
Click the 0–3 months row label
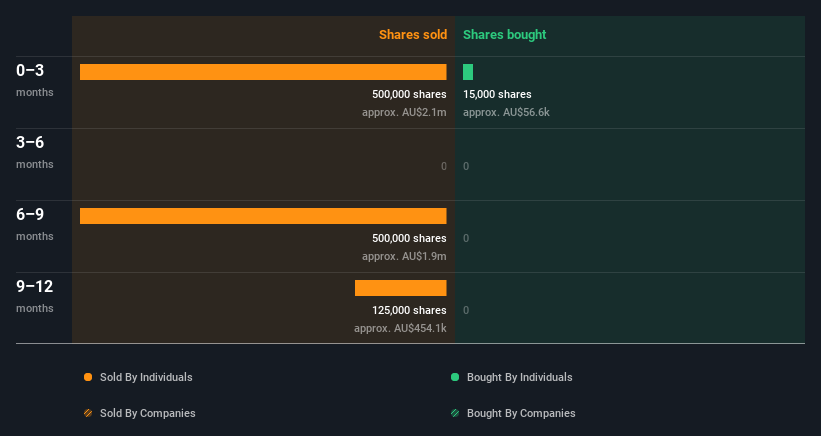point(35,80)
